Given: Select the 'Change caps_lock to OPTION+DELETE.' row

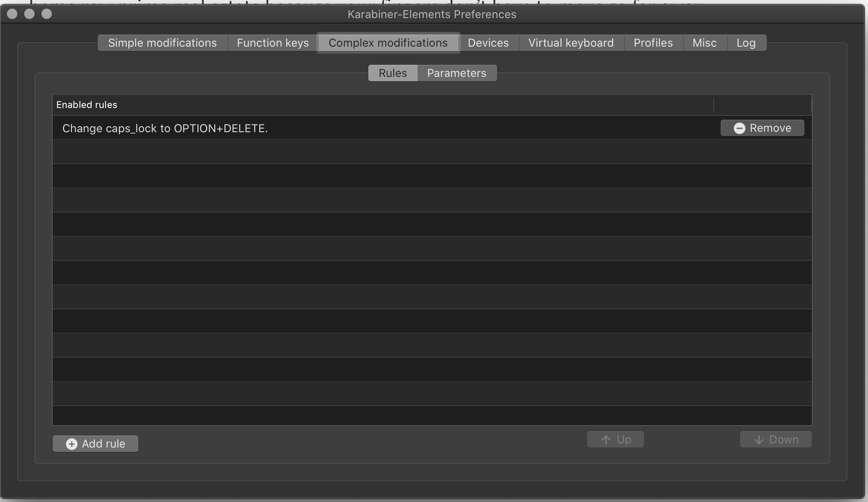Looking at the screenshot, I should [x=432, y=128].
